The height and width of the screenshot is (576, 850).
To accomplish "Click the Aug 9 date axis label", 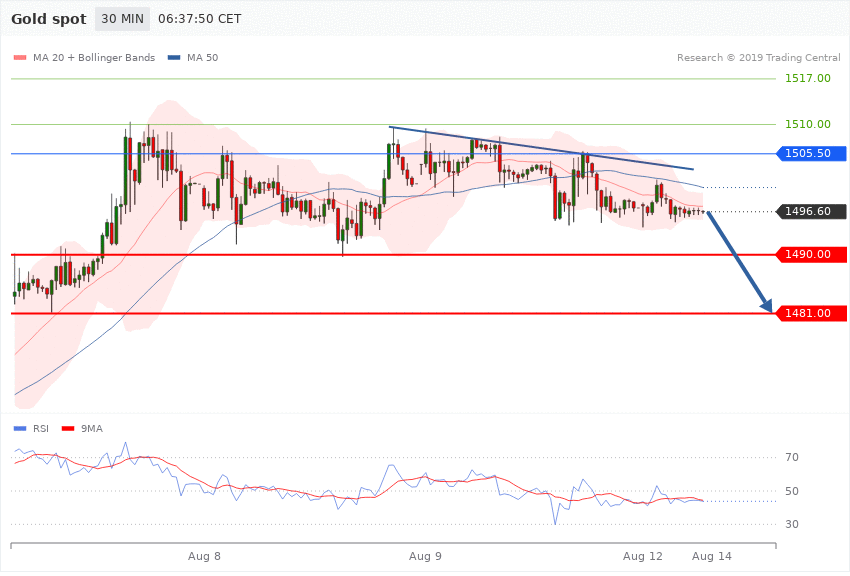I will click(425, 556).
